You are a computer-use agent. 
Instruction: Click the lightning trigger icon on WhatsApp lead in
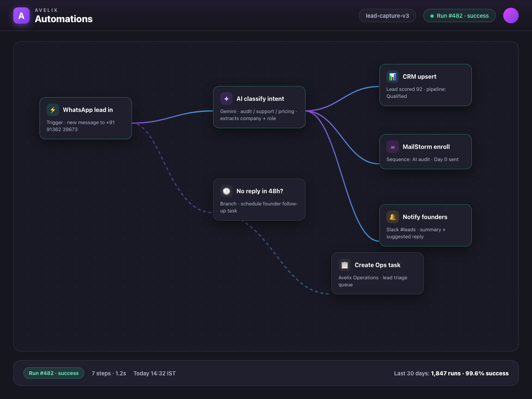[53, 110]
